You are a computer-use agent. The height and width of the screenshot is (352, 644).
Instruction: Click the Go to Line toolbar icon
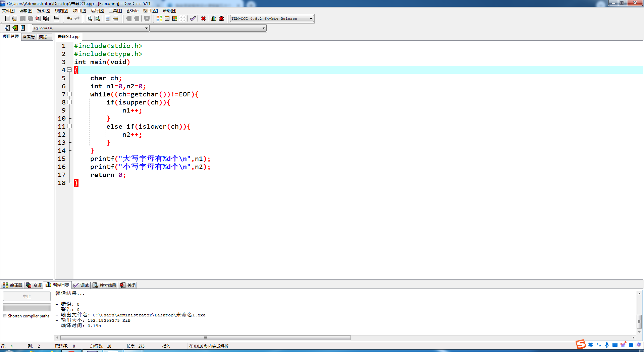tap(116, 18)
